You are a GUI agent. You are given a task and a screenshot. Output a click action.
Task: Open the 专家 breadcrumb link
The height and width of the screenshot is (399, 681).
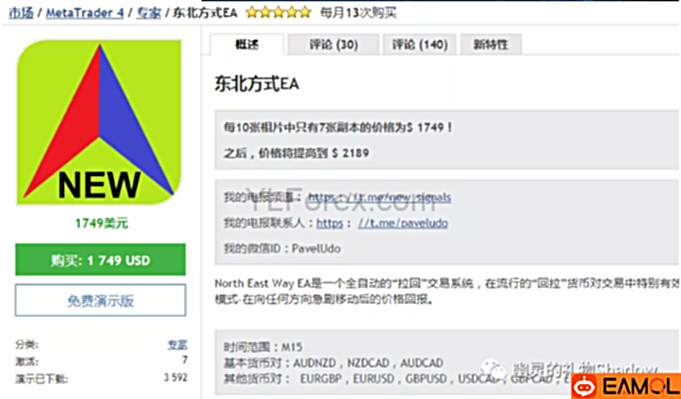point(149,13)
